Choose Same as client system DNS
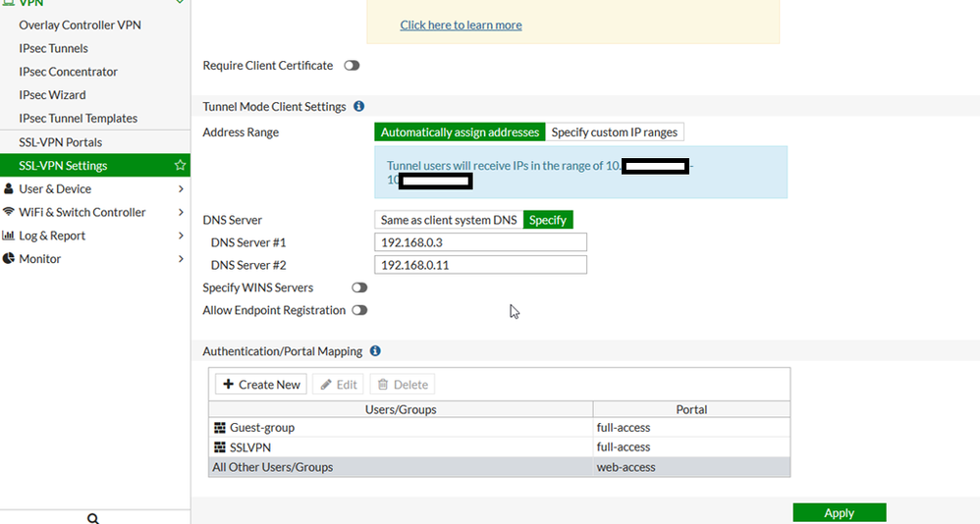The height and width of the screenshot is (524, 980). [x=449, y=220]
